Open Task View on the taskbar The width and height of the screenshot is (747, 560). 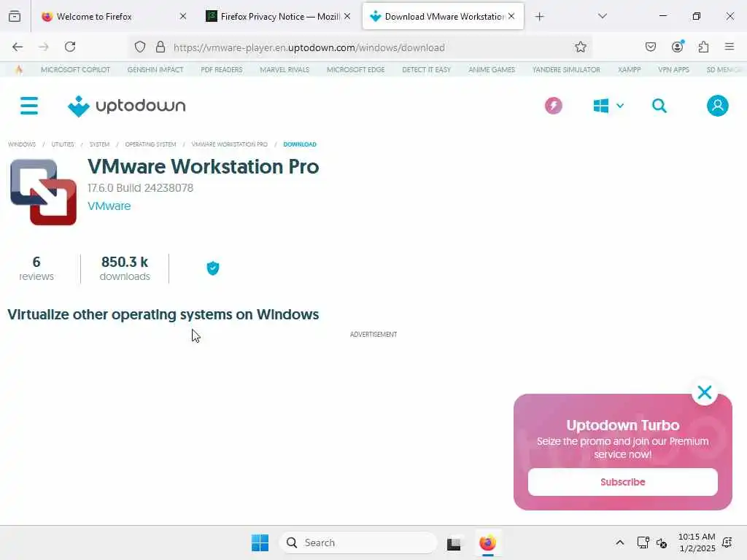click(x=454, y=543)
